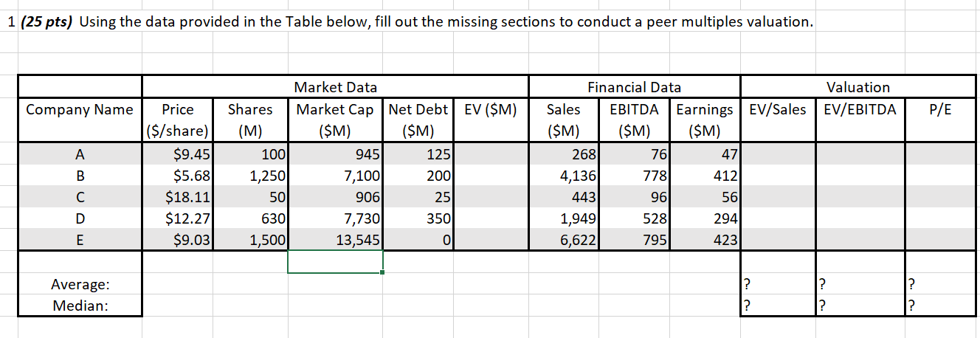Click the EV/Sales cell for company B

point(777,176)
